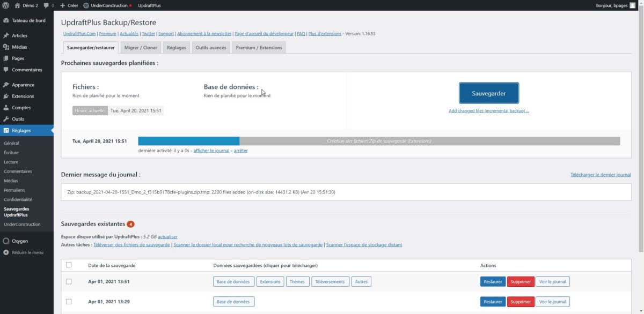This screenshot has height=314, width=644.
Task: Download Thèmes data from 13:51 backup
Action: point(297,281)
